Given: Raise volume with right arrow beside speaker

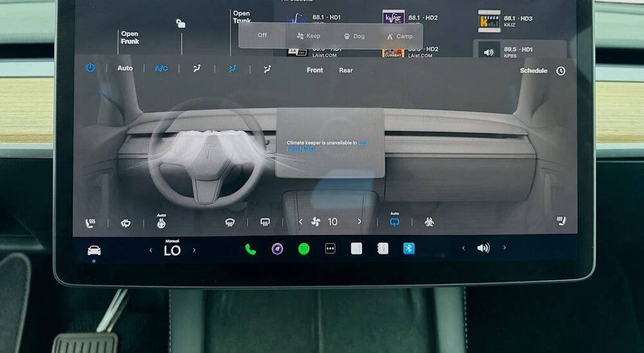Looking at the screenshot, I should coord(504,248).
